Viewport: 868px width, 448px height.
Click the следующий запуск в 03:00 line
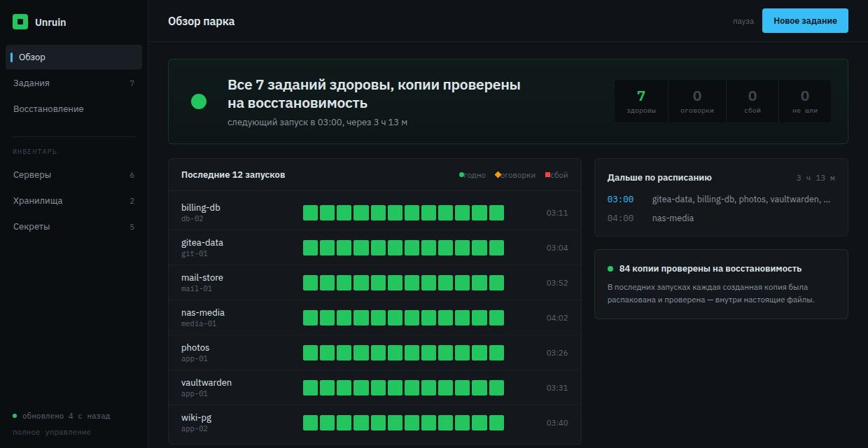tap(317, 122)
